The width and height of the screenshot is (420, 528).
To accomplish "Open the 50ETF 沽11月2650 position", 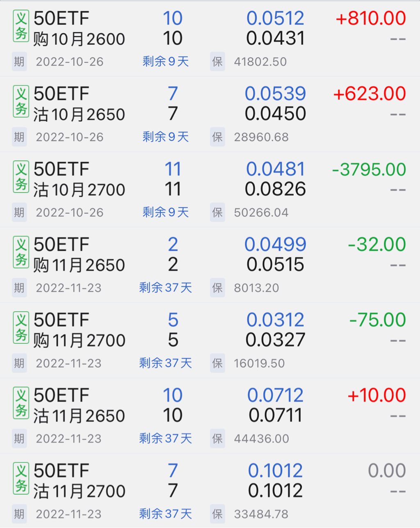I will pyautogui.click(x=79, y=406).
